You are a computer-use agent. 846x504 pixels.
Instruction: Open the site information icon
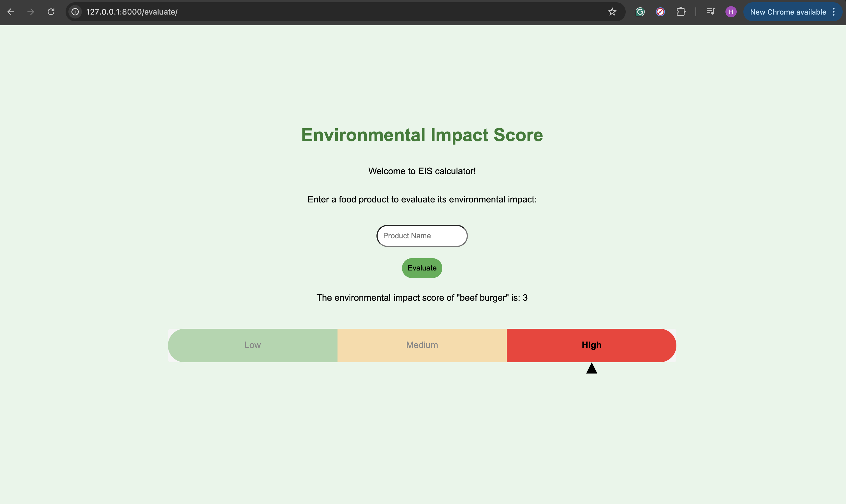pyautogui.click(x=75, y=12)
